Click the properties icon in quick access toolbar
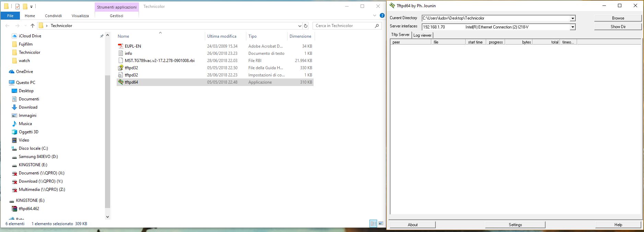The image size is (644, 232). click(x=17, y=7)
